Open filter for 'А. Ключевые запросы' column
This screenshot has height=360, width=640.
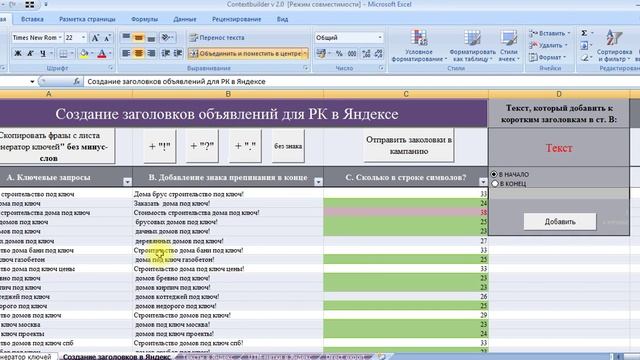click(x=127, y=182)
